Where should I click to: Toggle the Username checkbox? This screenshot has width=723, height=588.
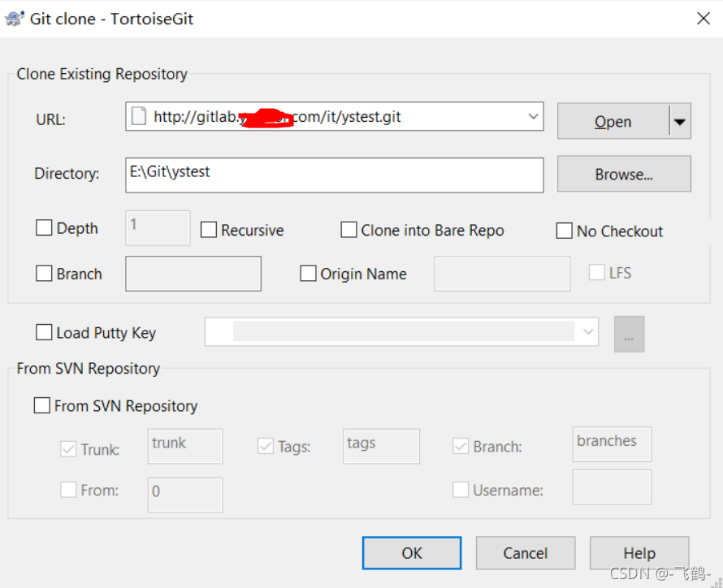click(461, 490)
